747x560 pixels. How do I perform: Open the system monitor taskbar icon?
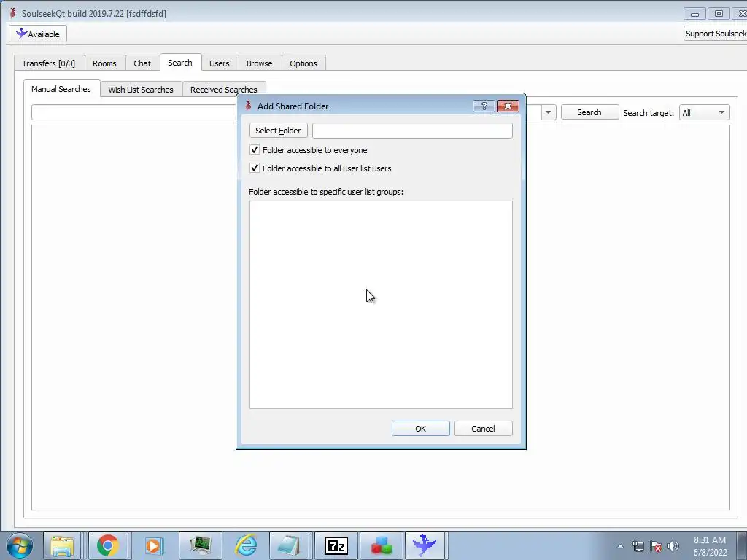(x=200, y=545)
